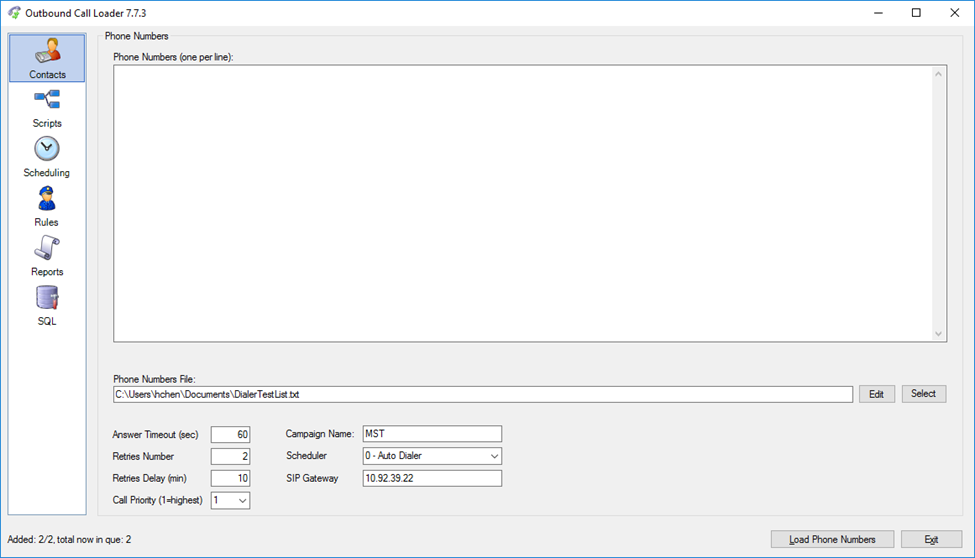Open the Contacts section icon
975x558 pixels.
[x=47, y=52]
